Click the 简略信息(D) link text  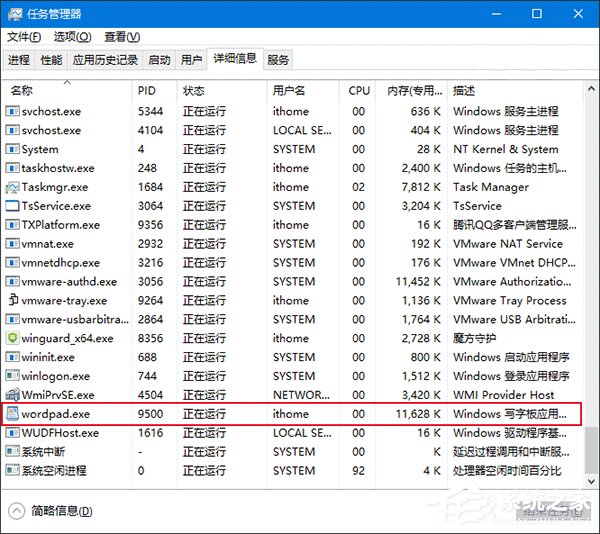point(62,511)
